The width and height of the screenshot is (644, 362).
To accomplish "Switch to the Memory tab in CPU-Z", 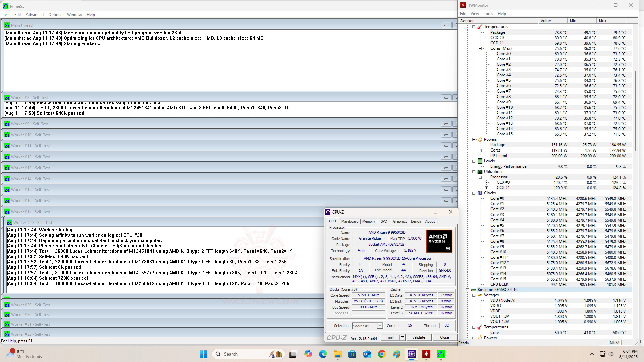I will (x=368, y=221).
